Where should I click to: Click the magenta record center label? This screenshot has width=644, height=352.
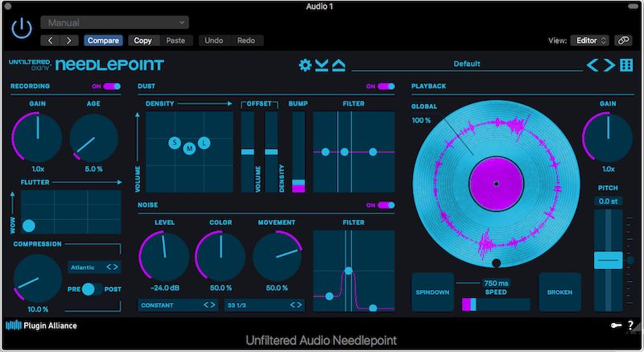tap(496, 184)
